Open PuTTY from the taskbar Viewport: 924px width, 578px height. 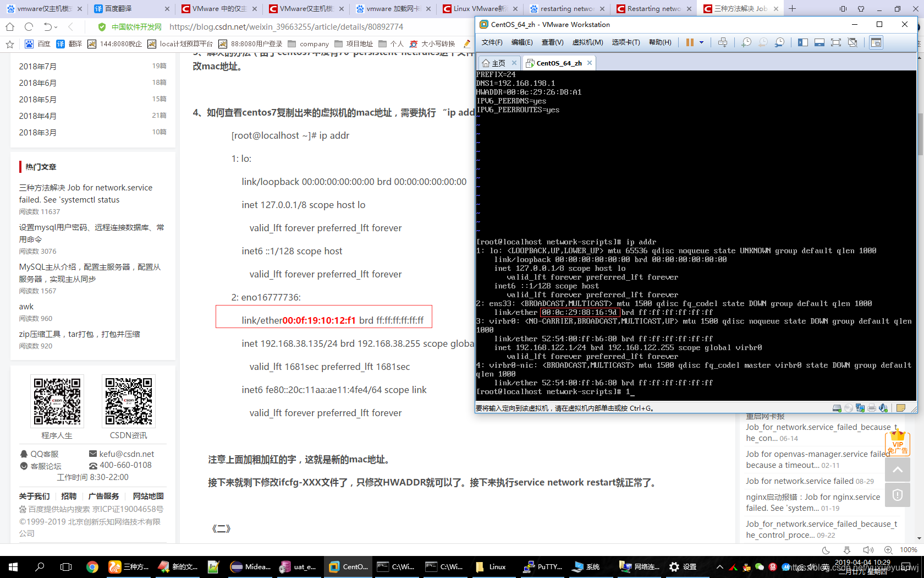543,566
